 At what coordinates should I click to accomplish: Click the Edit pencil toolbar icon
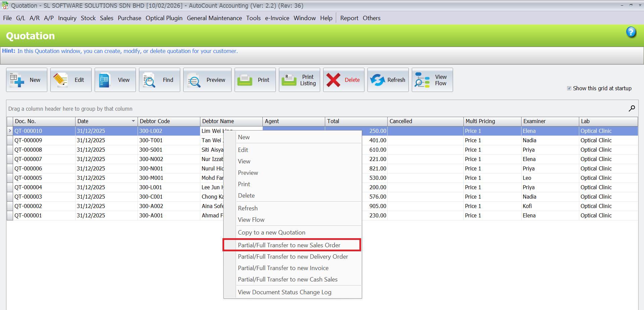[61, 80]
